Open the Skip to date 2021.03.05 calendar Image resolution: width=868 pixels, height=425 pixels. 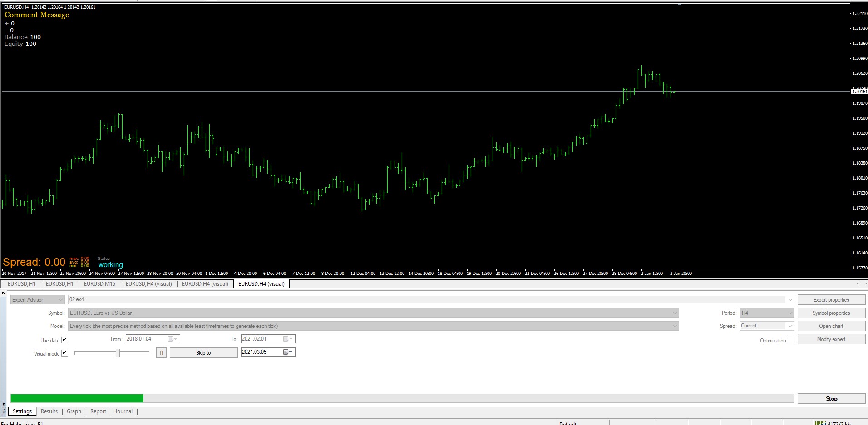pos(288,352)
